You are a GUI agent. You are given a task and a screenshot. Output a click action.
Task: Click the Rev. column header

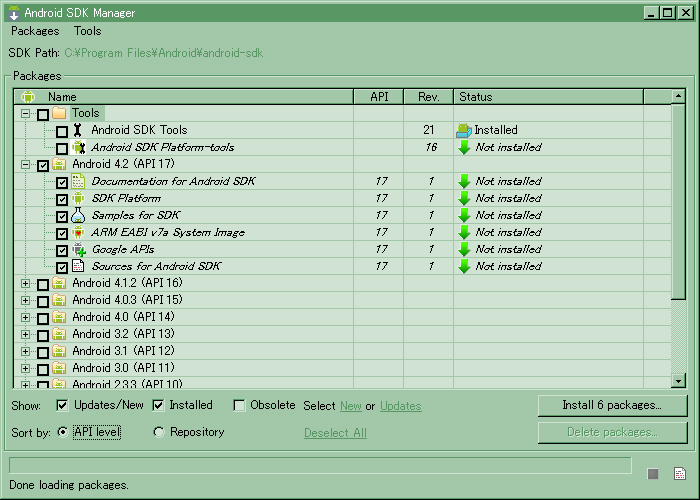429,97
